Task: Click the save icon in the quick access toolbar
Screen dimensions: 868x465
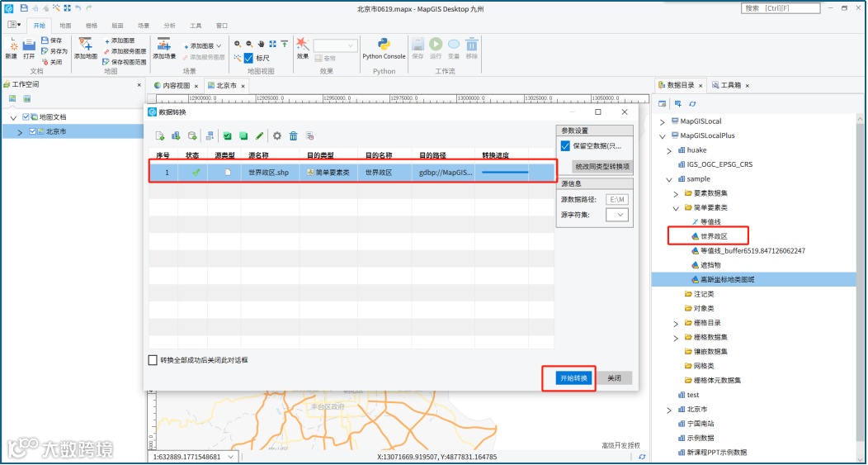Action: click(x=23, y=8)
